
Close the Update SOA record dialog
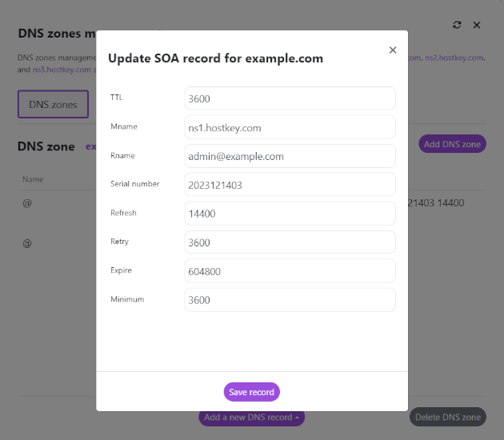[392, 50]
